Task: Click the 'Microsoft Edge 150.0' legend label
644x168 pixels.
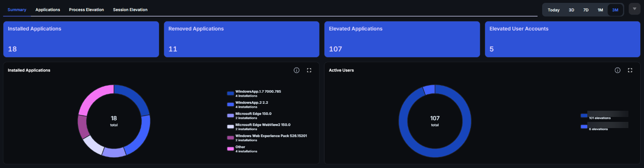Action: point(253,113)
